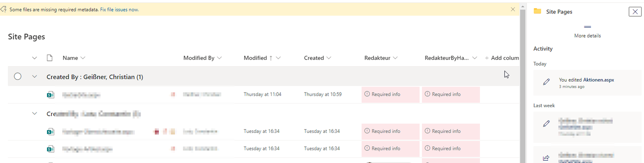Viewport: 644px width, 163px height.
Task: Click the file type column icon
Action: point(50,58)
